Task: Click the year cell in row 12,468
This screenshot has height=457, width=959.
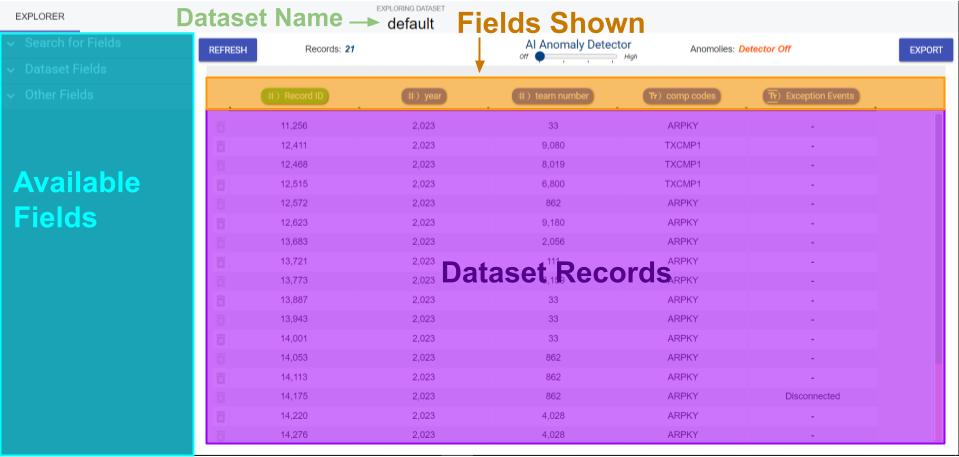Action: [x=423, y=165]
